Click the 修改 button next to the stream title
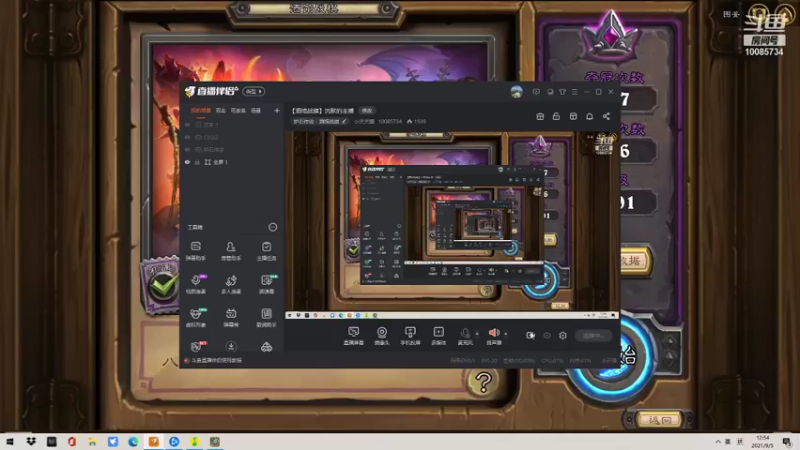Viewport: 800px width, 450px height. pos(366,111)
